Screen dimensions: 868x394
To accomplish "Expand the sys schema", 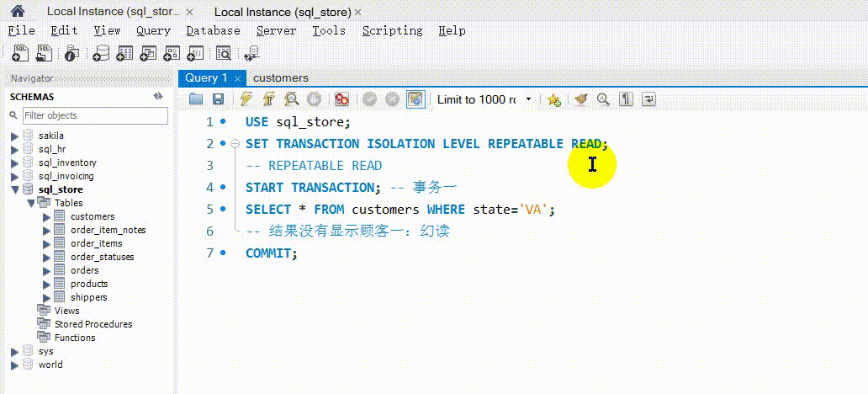I will (13, 351).
